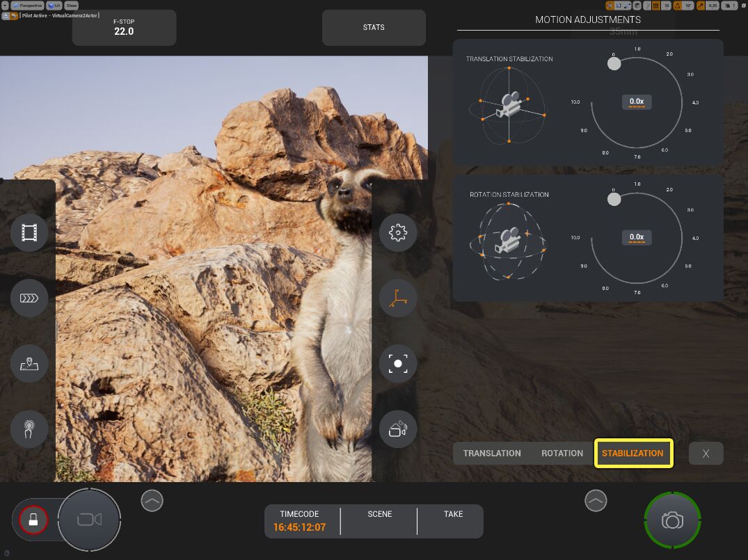The image size is (748, 560).
Task: Expand the chevron near the snapshot button
Action: (595, 499)
